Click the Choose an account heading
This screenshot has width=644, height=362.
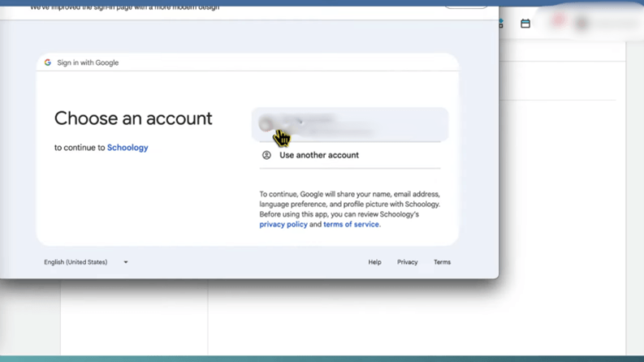click(133, 119)
